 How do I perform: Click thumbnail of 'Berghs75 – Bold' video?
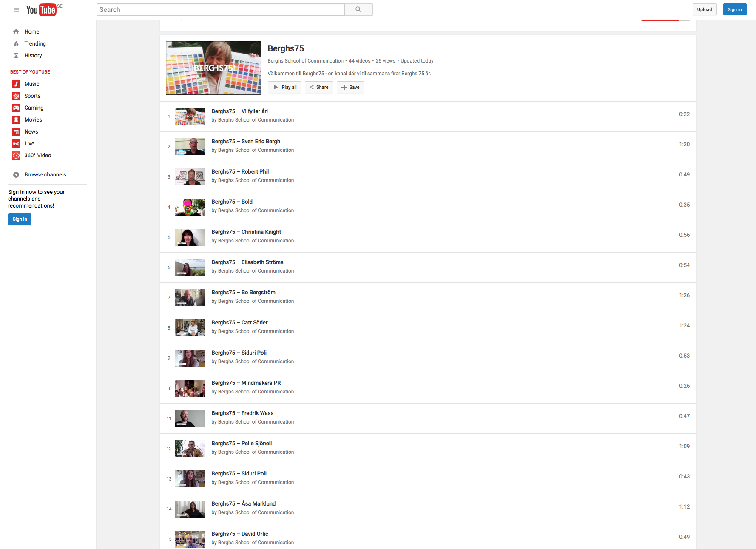tap(190, 207)
